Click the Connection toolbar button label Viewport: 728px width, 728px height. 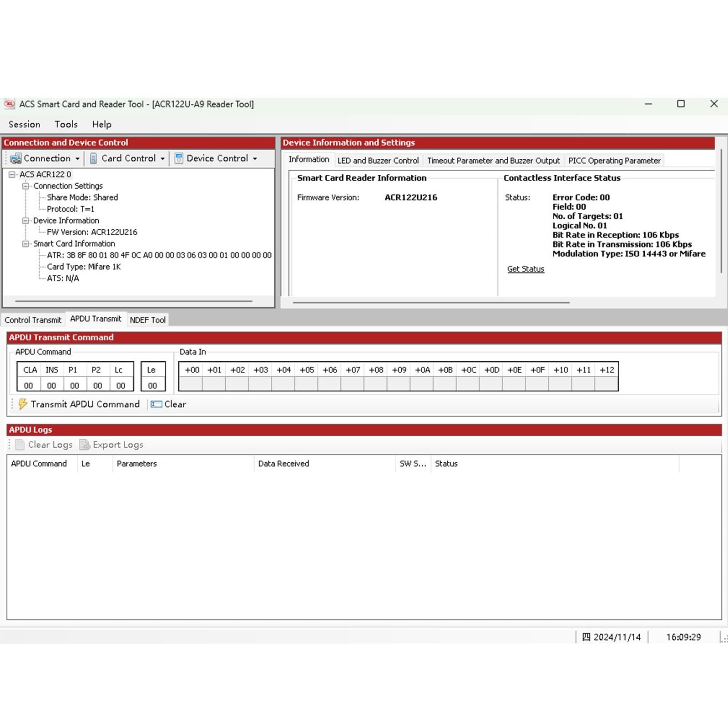click(47, 158)
